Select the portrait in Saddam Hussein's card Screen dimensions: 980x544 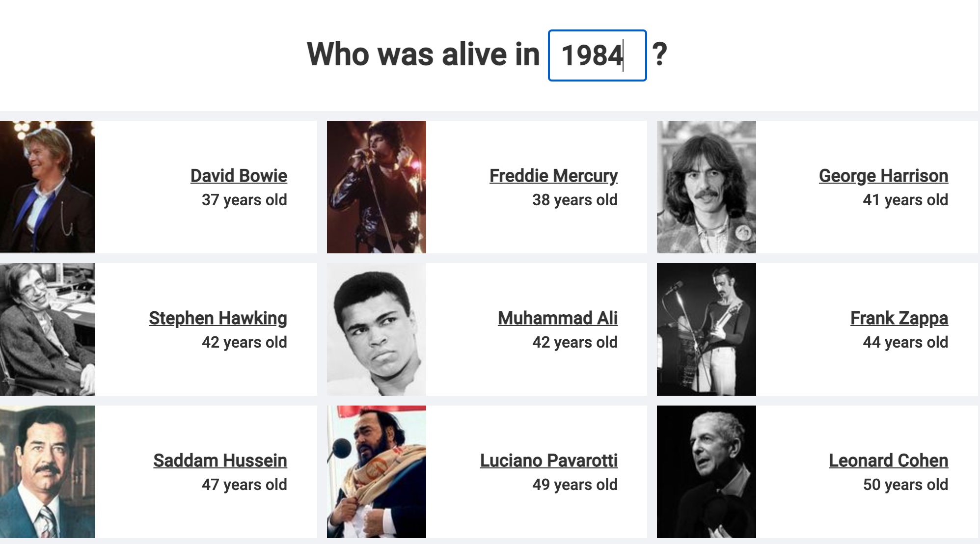tap(48, 471)
